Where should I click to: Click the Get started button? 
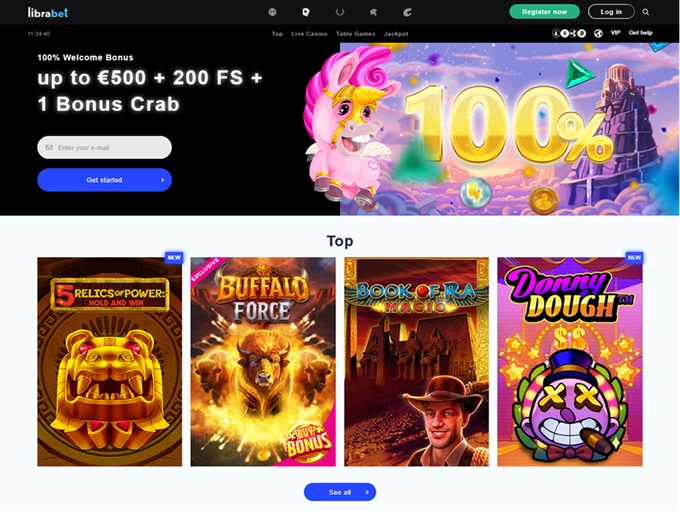105,180
